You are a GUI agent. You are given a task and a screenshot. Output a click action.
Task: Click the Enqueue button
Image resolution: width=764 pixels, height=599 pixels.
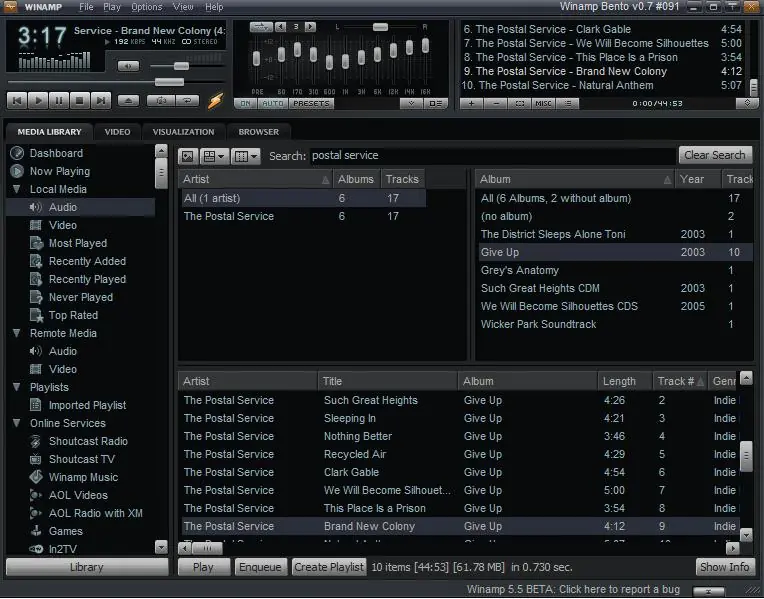coord(260,567)
